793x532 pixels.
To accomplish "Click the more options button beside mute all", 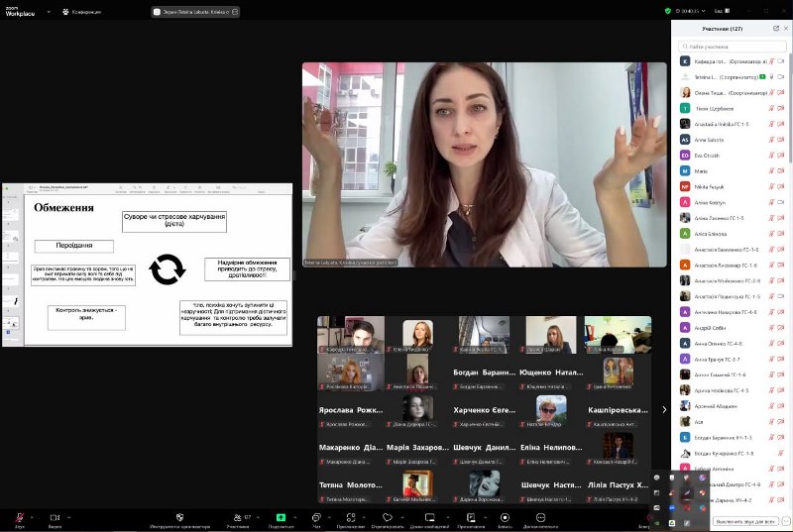I will click(786, 521).
